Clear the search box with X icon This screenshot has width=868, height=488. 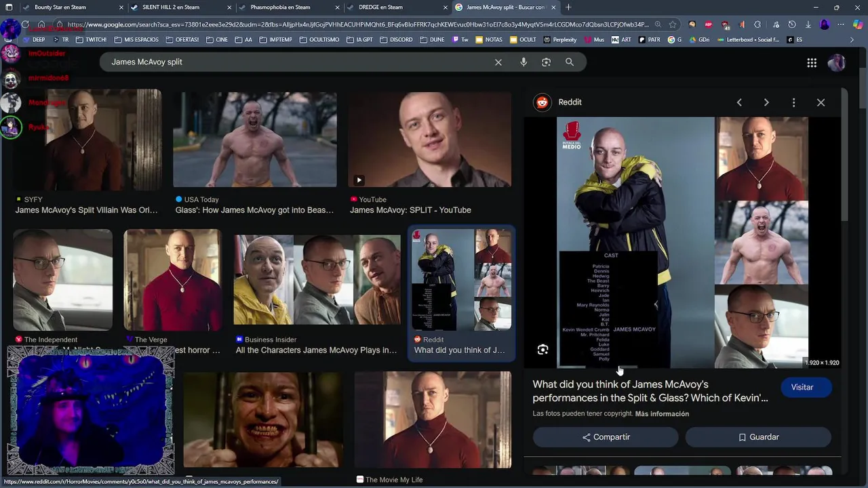pyautogui.click(x=498, y=62)
